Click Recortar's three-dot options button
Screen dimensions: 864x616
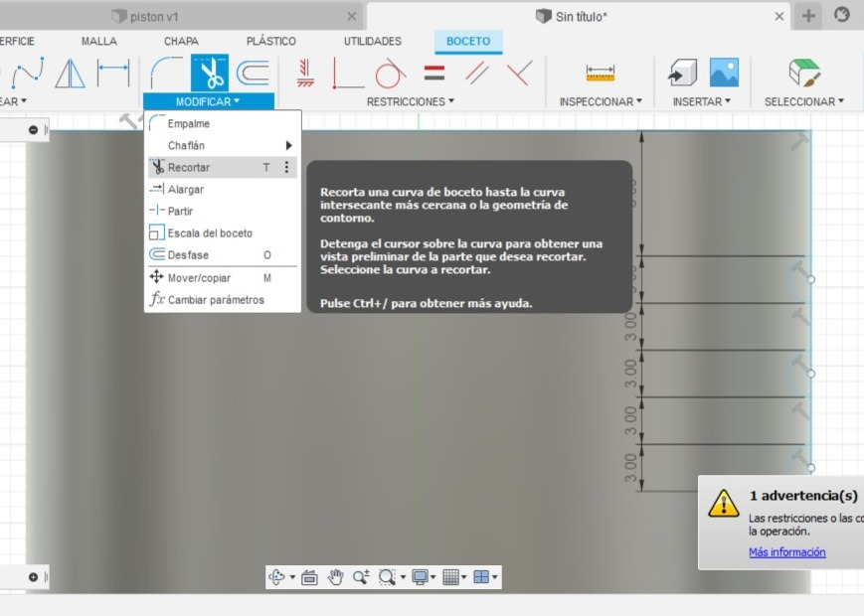[x=286, y=167]
